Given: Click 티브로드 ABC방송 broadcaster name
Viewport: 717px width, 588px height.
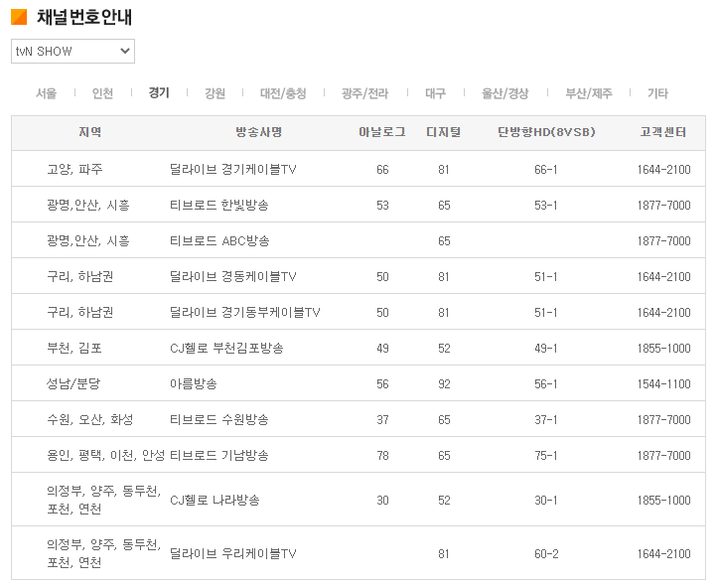Looking at the screenshot, I should (219, 241).
